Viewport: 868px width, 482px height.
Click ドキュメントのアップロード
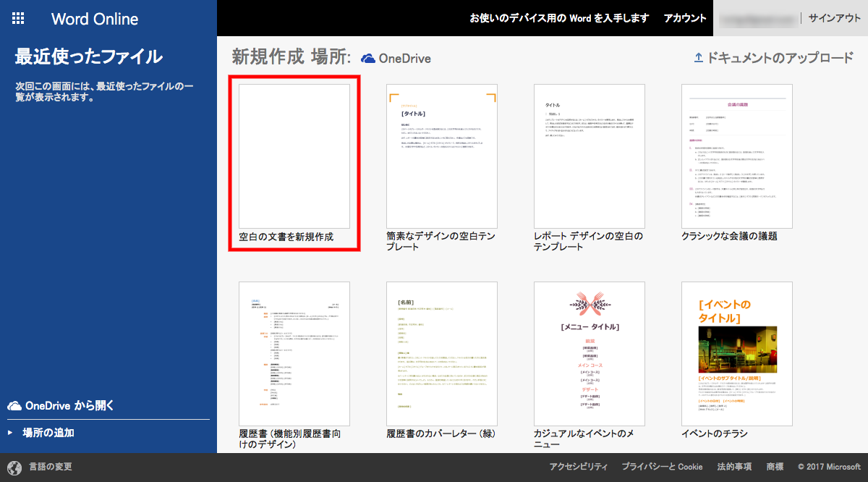pyautogui.click(x=780, y=58)
